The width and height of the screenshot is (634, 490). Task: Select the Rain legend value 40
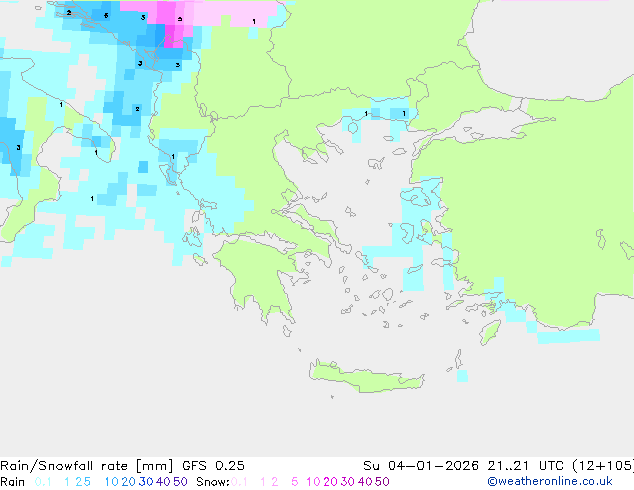(x=163, y=482)
